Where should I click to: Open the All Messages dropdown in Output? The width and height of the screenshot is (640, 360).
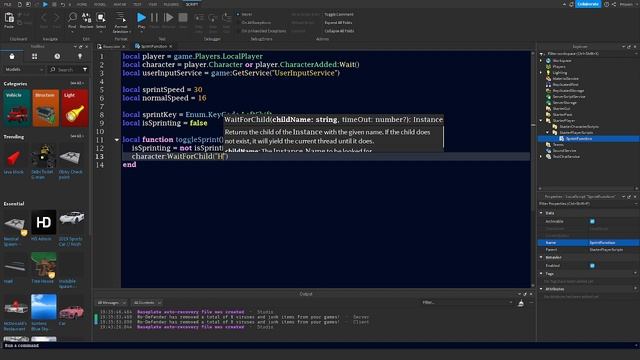point(111,303)
